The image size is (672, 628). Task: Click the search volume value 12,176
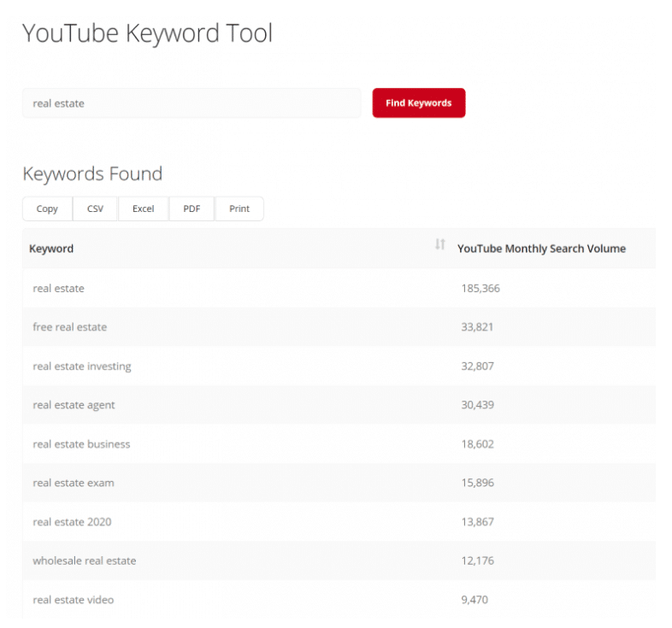(477, 561)
